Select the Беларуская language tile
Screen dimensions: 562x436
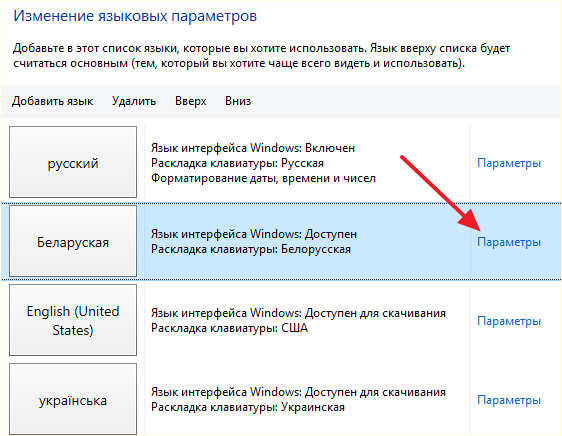click(73, 241)
